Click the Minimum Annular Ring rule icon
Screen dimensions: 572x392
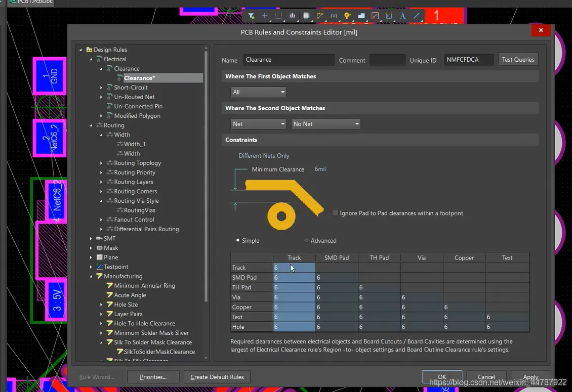click(x=109, y=285)
